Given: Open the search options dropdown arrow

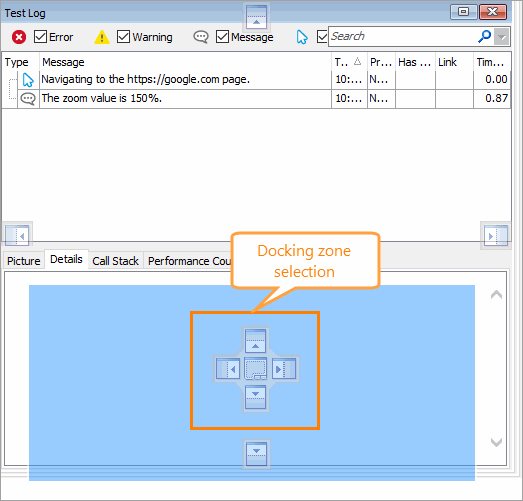Looking at the screenshot, I should (x=502, y=37).
